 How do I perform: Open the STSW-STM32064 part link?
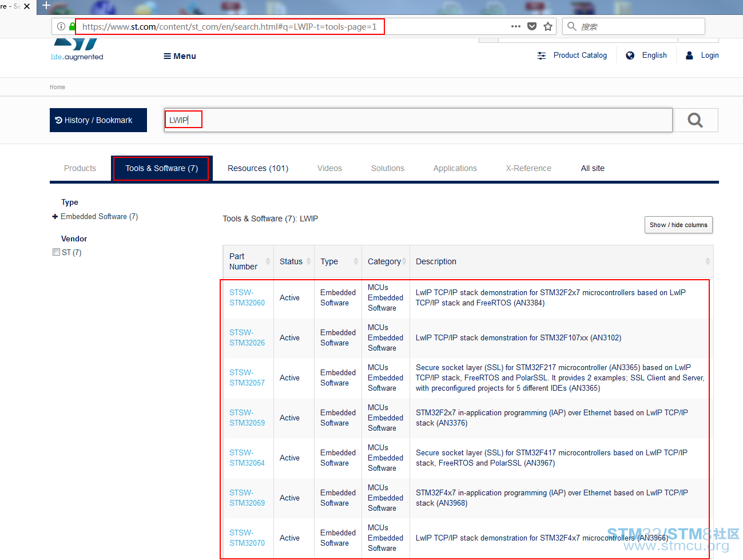247,458
